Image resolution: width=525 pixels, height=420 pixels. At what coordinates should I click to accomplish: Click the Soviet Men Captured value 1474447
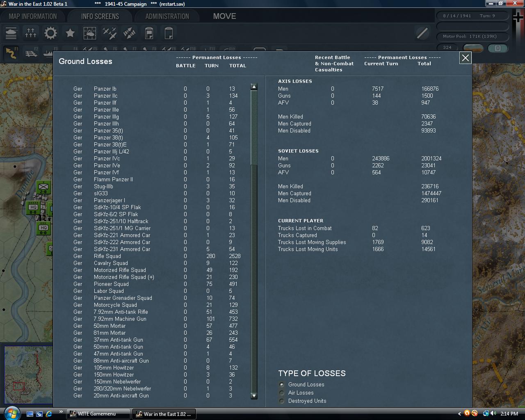tap(431, 193)
